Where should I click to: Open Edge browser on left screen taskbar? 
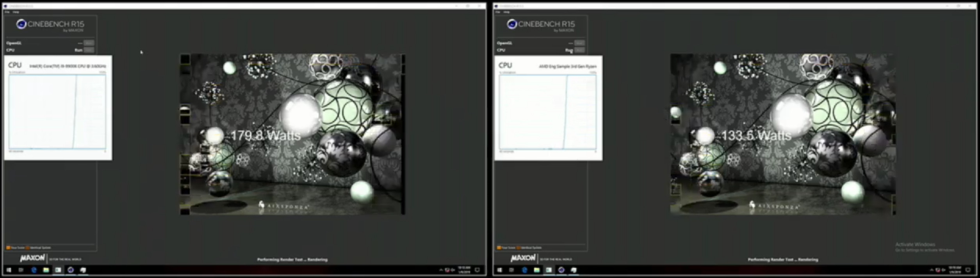click(34, 270)
